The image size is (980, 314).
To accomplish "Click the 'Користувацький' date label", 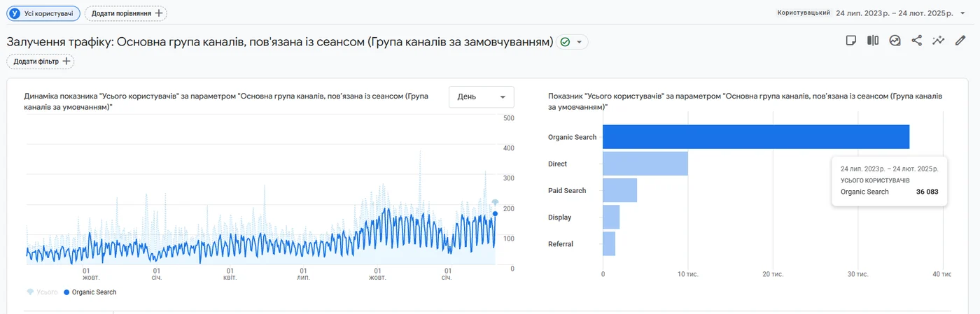I will pos(804,13).
